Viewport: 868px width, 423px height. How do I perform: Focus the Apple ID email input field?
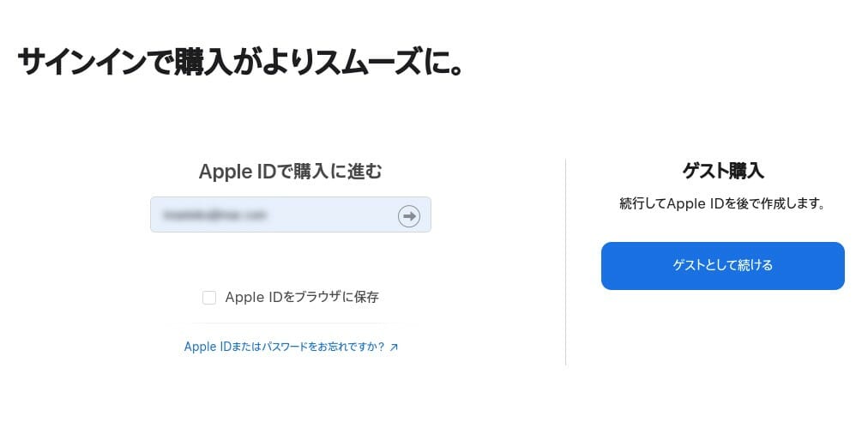click(x=291, y=215)
